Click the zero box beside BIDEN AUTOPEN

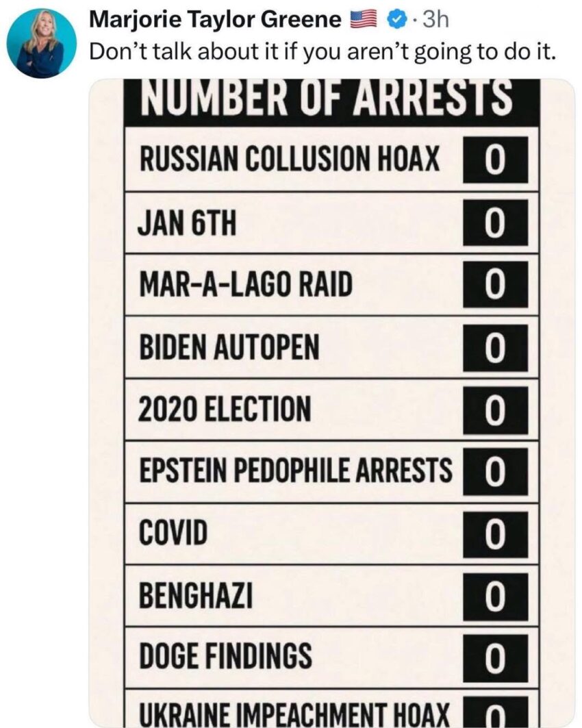pos(495,348)
